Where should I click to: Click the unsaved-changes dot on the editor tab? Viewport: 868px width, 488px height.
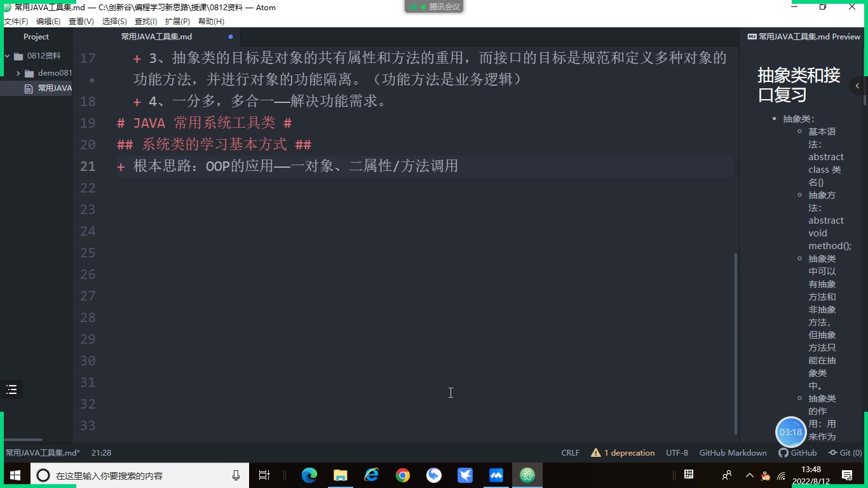(231, 37)
